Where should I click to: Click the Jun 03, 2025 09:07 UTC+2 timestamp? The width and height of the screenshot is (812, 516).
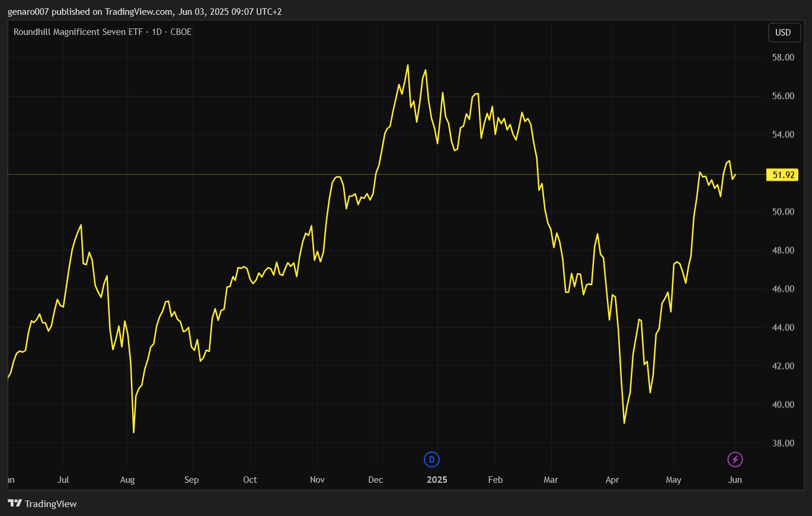tap(230, 12)
